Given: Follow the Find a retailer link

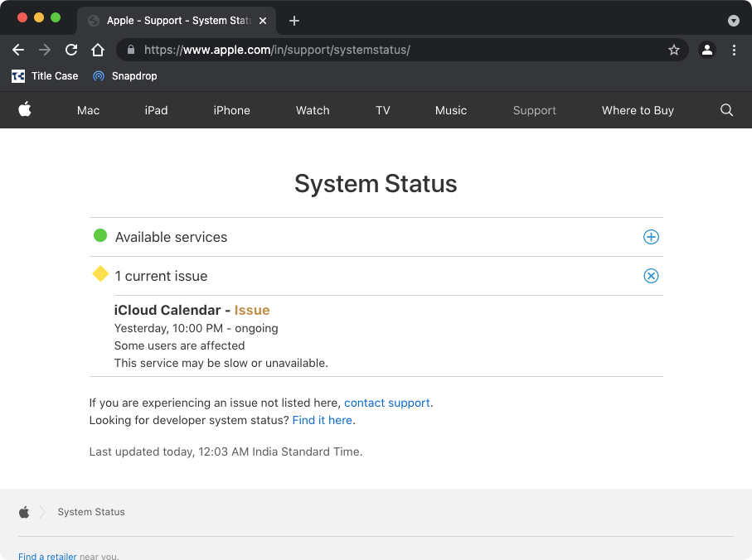Looking at the screenshot, I should click(x=47, y=556).
